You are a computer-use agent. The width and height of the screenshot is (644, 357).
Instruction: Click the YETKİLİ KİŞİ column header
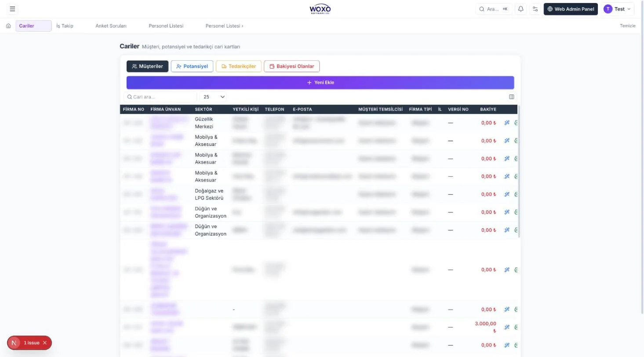[x=246, y=109]
